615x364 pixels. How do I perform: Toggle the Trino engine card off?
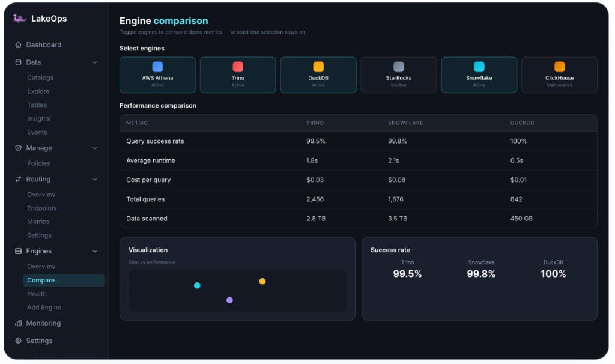(238, 75)
